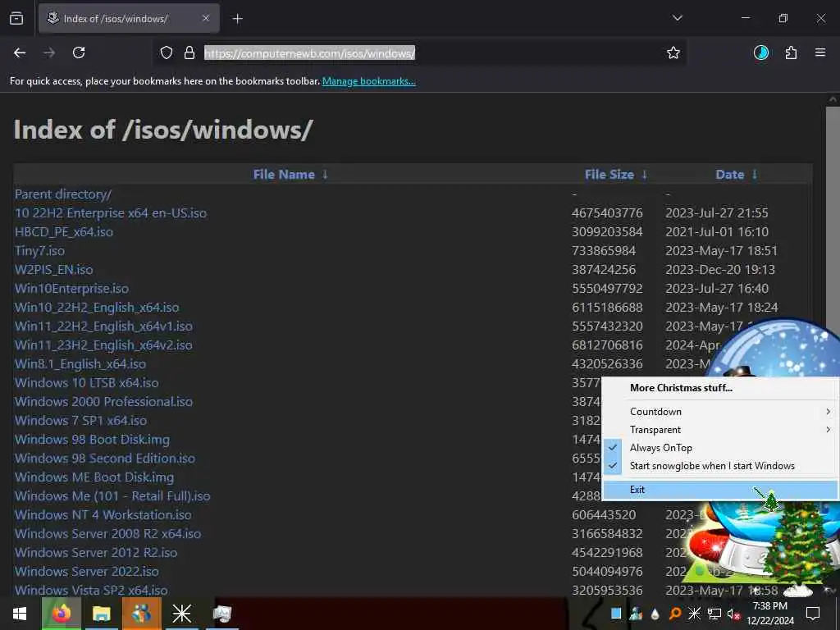The image size is (840, 630).
Task: Download Win10_22H2_English_x64.iso
Action: (x=97, y=307)
